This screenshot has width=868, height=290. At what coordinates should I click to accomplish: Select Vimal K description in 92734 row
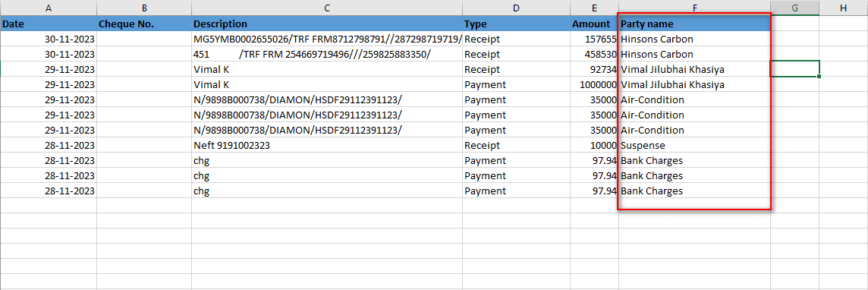pyautogui.click(x=327, y=70)
